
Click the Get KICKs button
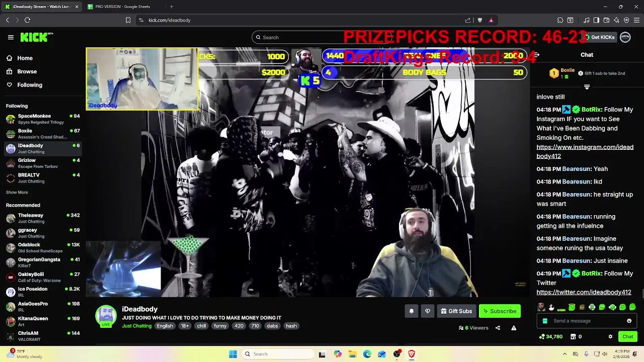tap(599, 37)
